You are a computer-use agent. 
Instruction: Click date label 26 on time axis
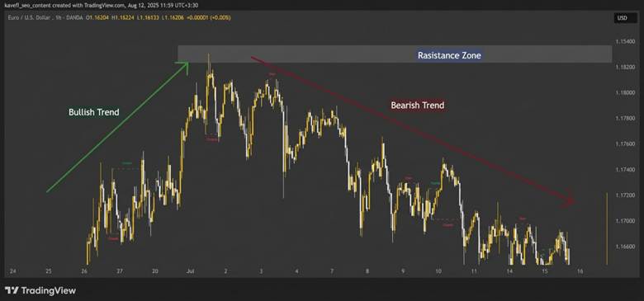point(84,271)
